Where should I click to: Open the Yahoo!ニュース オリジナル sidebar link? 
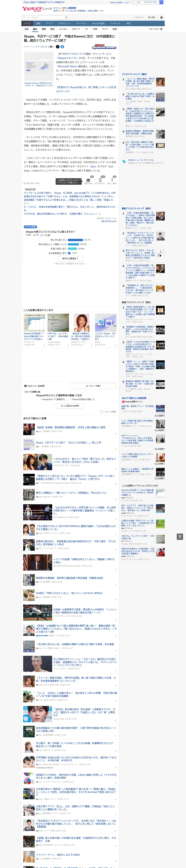pos(141,160)
